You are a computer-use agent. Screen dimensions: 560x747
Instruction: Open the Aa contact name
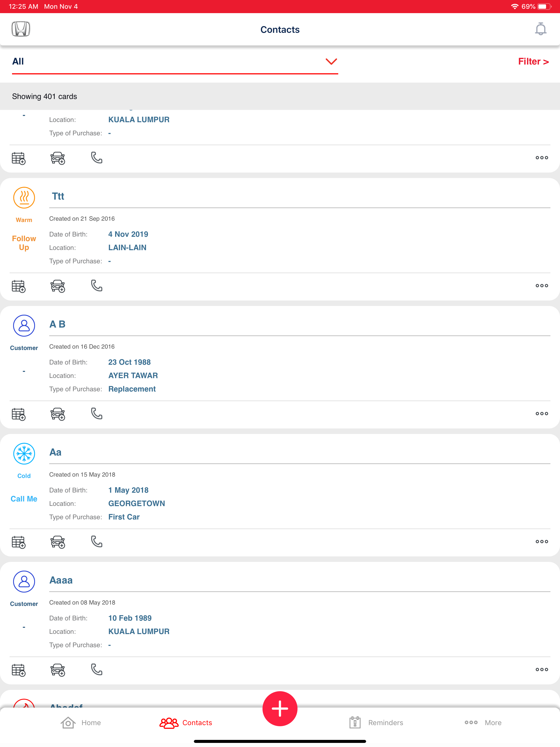click(56, 452)
